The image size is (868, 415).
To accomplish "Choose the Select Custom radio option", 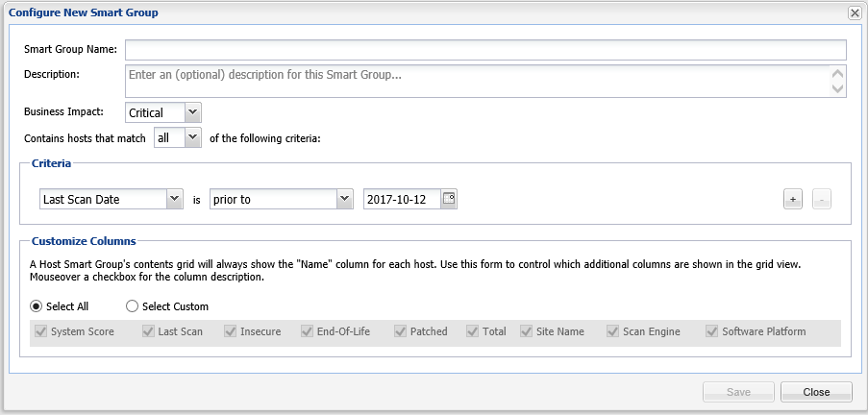I will 132,306.
